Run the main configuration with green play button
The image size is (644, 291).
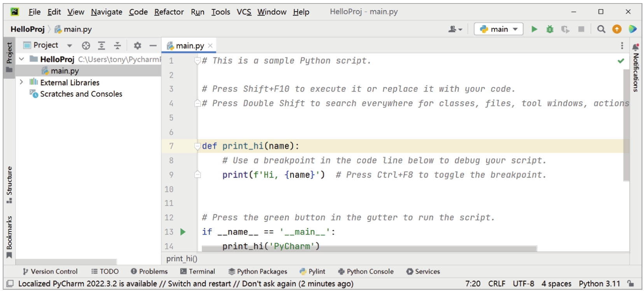tap(534, 29)
